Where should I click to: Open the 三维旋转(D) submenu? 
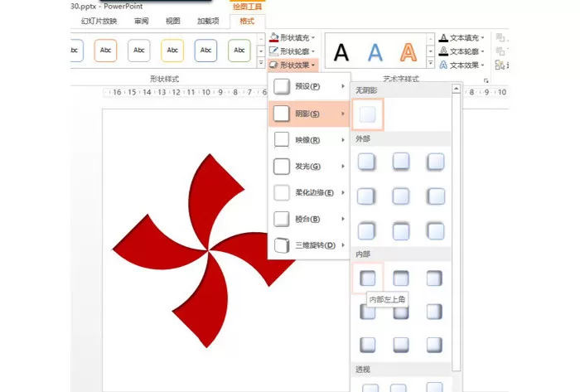click(309, 245)
